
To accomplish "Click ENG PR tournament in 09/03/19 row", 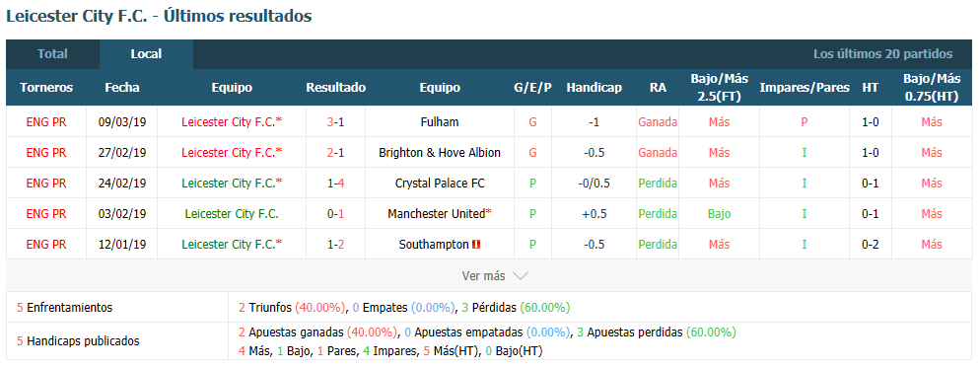I will [x=46, y=122].
